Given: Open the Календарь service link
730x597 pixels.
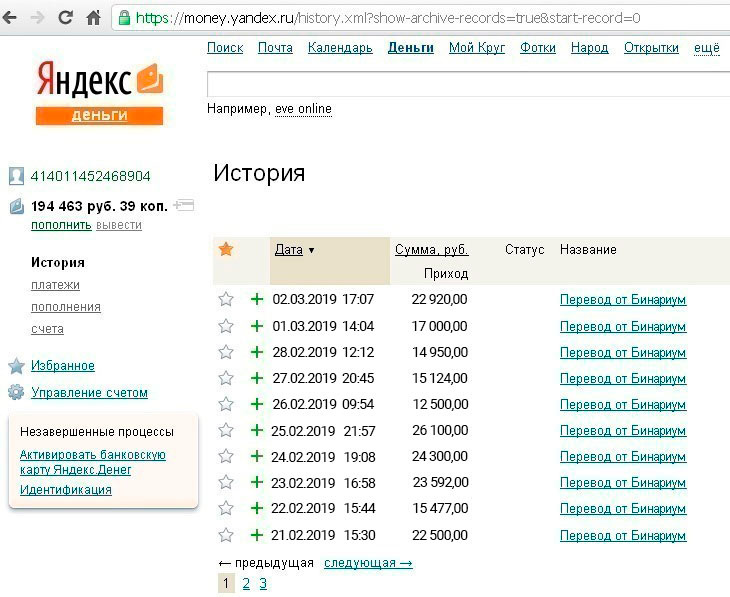Looking at the screenshot, I should pos(340,48).
